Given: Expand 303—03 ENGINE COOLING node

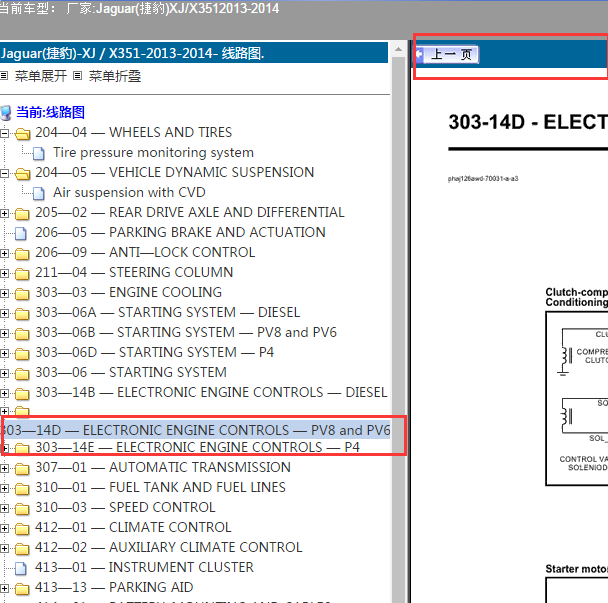Looking at the screenshot, I should click(4, 294).
